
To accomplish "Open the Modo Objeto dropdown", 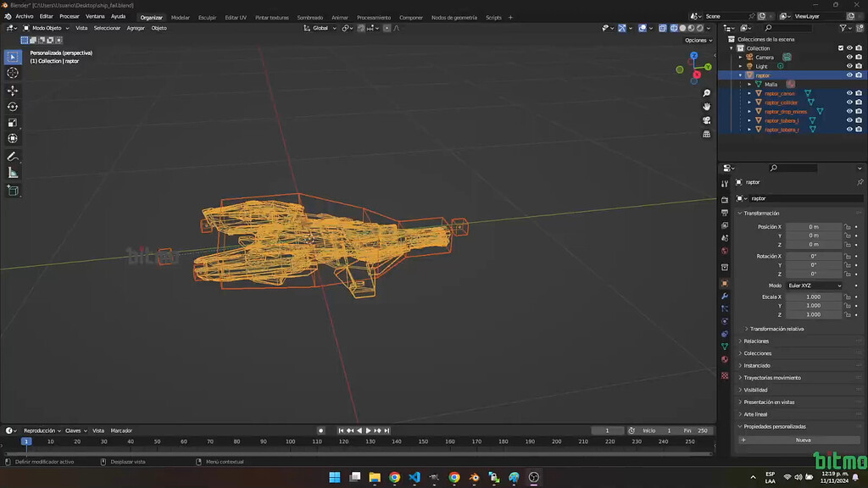I will click(46, 28).
